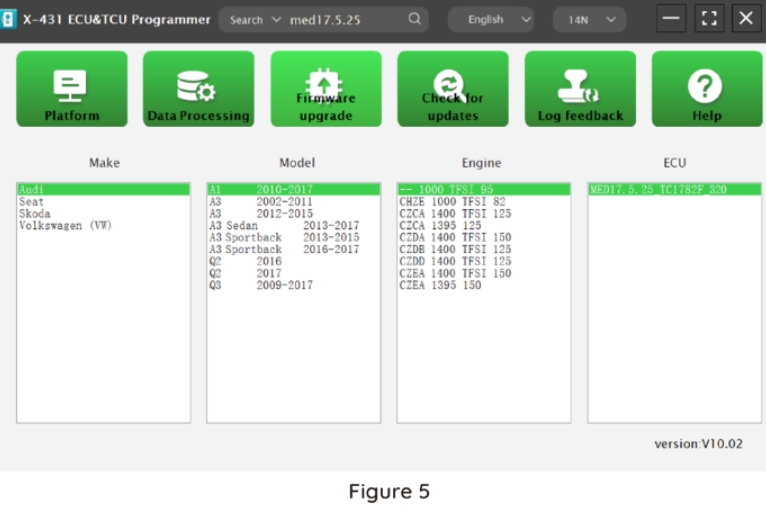Open the Help tile
Viewport: 766px width, 510px height.
click(707, 89)
